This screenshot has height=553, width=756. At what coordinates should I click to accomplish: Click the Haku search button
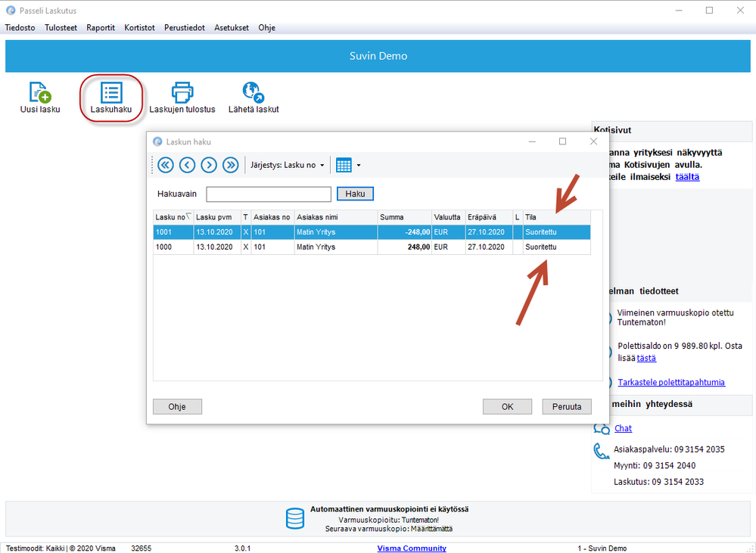pyautogui.click(x=355, y=194)
